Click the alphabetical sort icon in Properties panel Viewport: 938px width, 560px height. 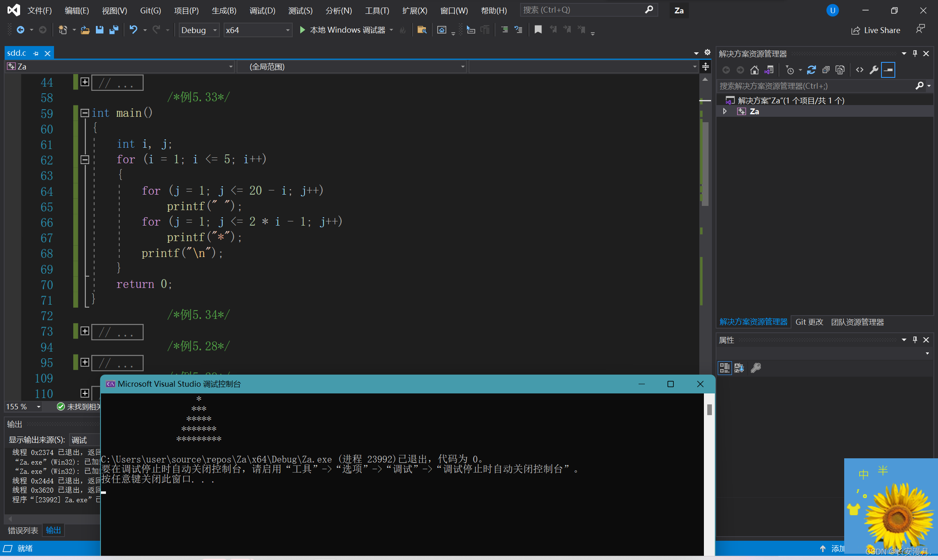pos(739,368)
